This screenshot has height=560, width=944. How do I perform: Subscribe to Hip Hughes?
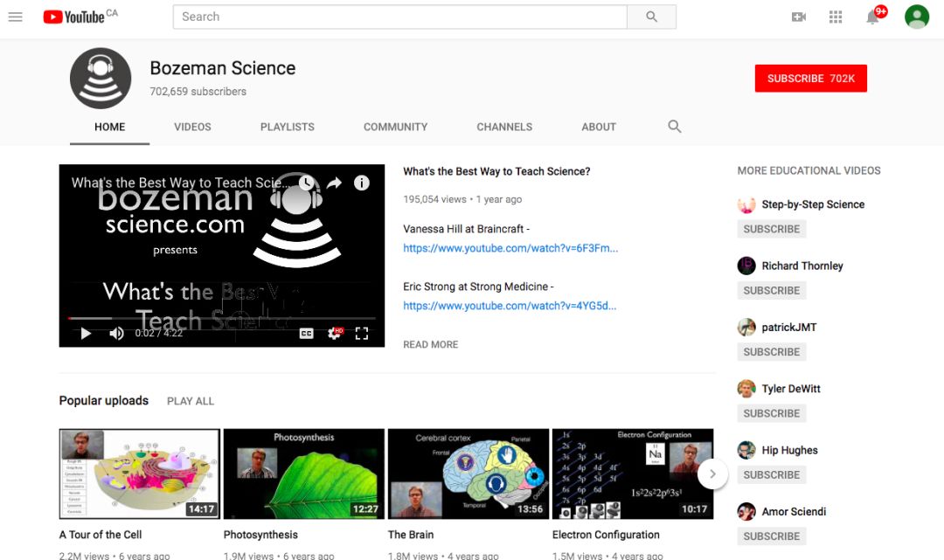click(x=771, y=474)
